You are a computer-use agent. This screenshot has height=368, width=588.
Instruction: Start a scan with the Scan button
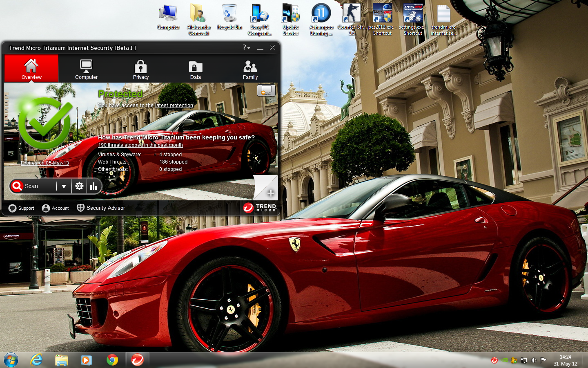point(33,186)
